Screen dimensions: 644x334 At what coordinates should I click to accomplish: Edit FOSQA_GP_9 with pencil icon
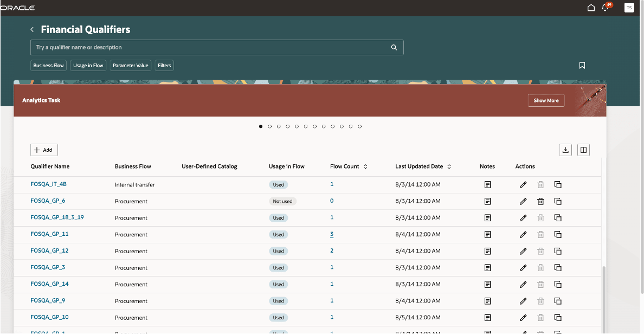(x=523, y=301)
